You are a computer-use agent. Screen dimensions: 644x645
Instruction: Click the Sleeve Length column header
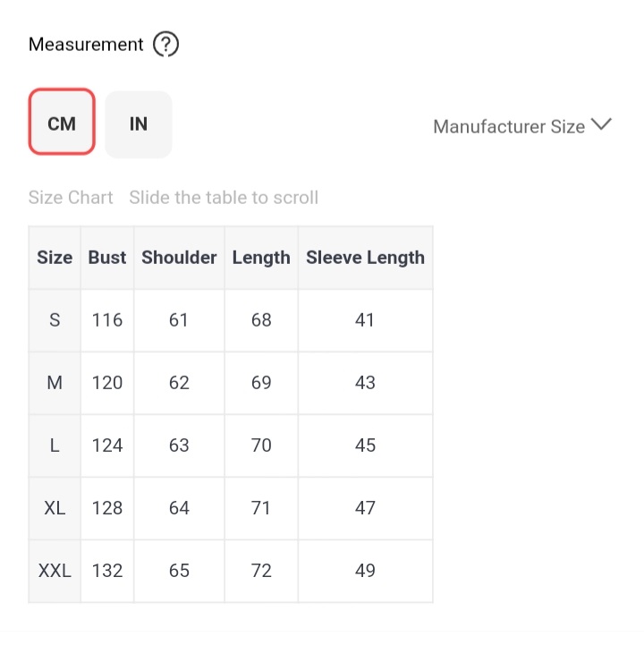click(x=365, y=258)
